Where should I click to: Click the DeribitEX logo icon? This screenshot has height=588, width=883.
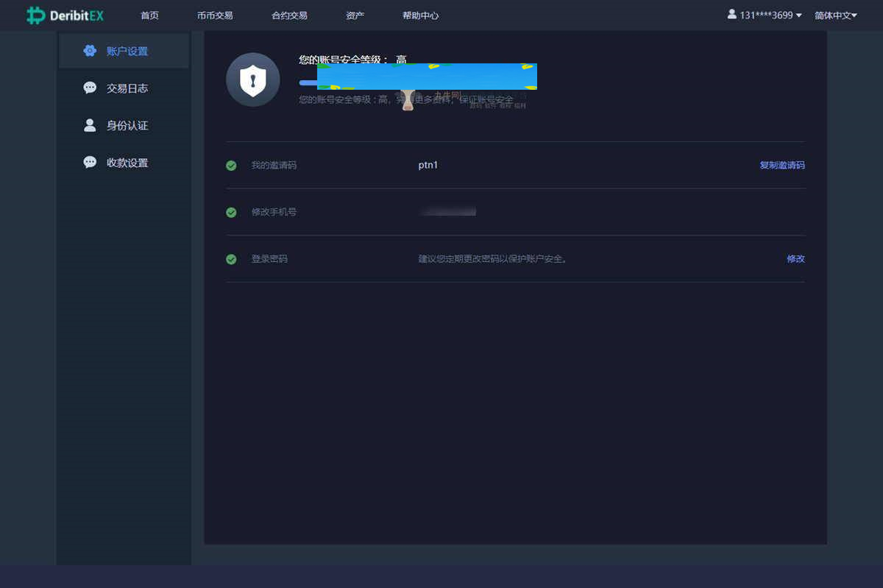click(35, 15)
